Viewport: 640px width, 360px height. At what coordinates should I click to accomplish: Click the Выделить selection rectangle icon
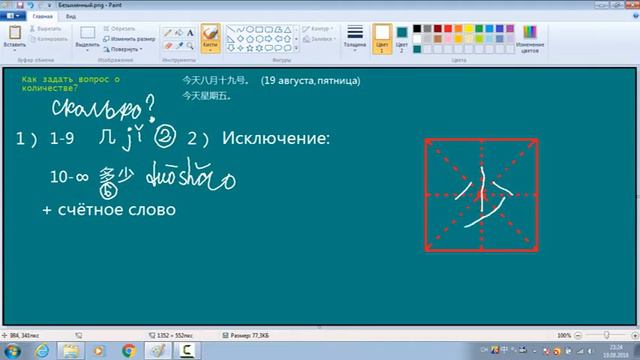point(87,33)
